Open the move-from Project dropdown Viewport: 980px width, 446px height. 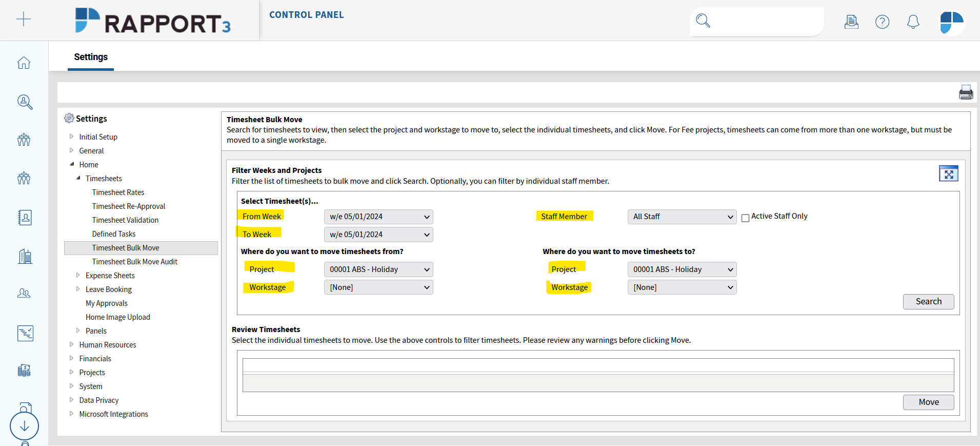click(378, 269)
